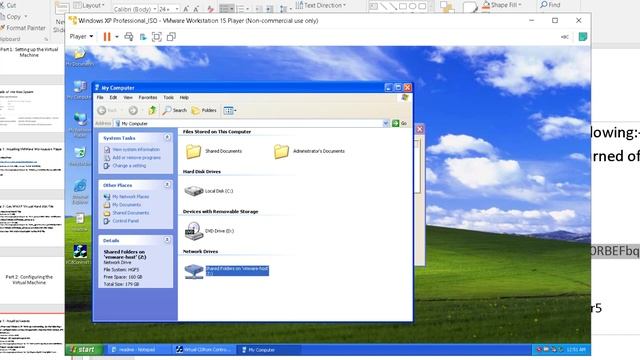Select the Local Disk (C:) drive icon
Image resolution: width=640 pixels, height=360 pixels.
(x=194, y=191)
